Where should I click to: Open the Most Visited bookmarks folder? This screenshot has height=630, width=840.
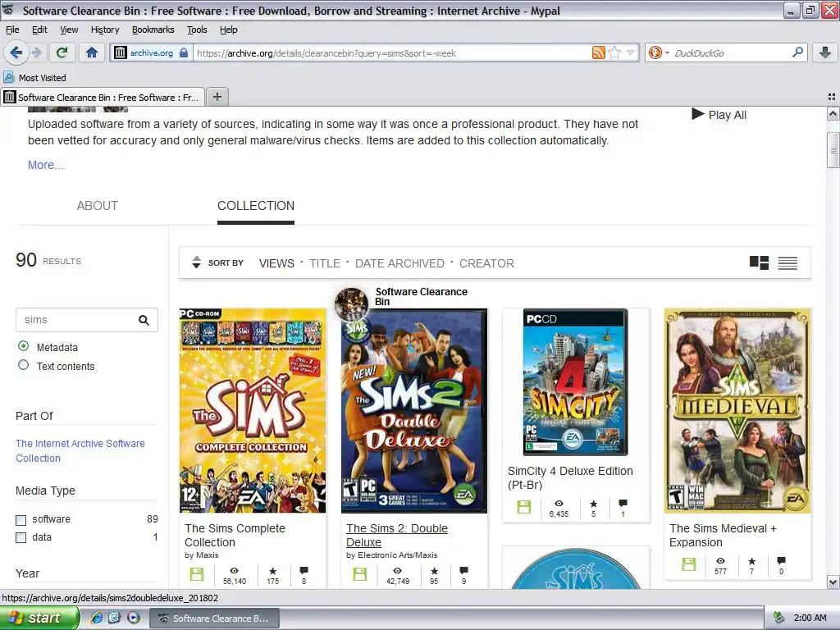tap(34, 78)
